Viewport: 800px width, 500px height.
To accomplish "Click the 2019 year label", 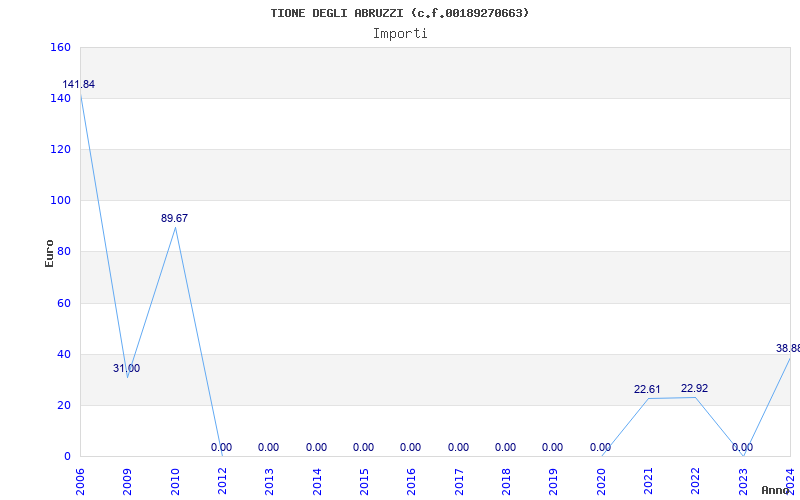I will point(554,482).
